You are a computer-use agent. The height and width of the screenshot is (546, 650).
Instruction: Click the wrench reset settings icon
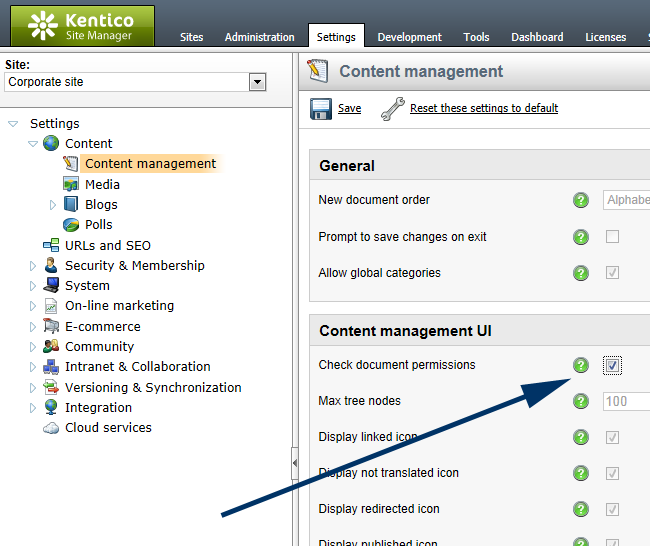tap(392, 109)
